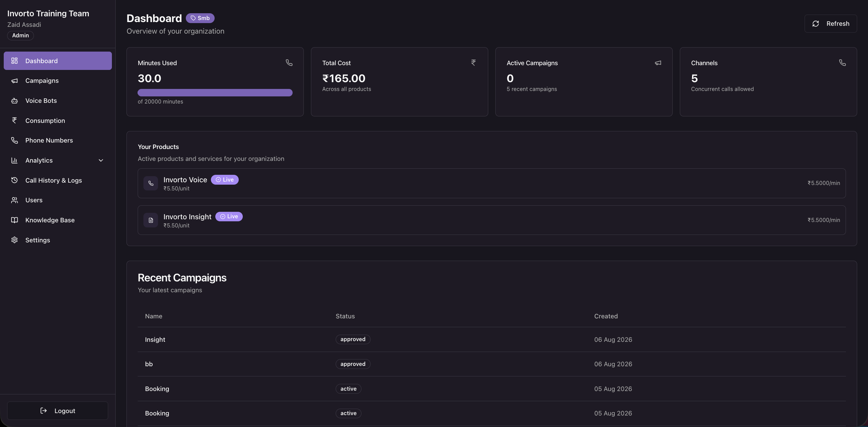
Task: Click the 30.0 minutes used value
Action: point(150,78)
